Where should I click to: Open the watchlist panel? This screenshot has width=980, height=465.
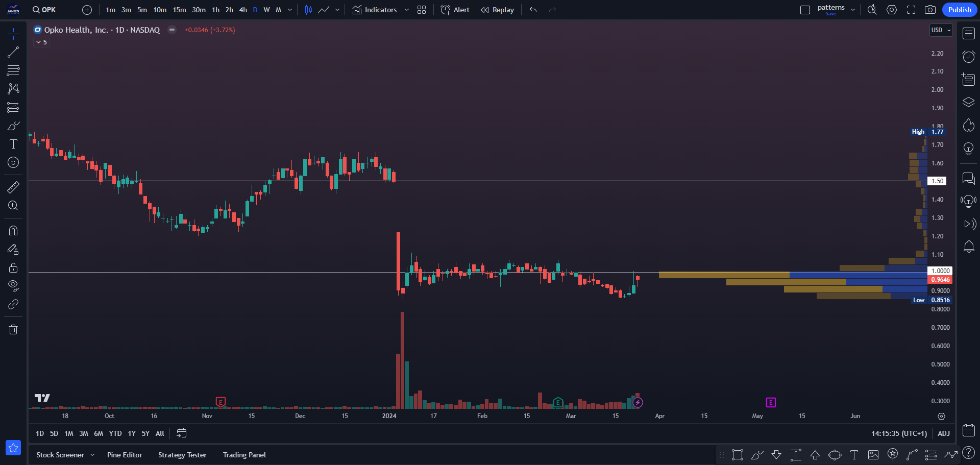tap(969, 34)
